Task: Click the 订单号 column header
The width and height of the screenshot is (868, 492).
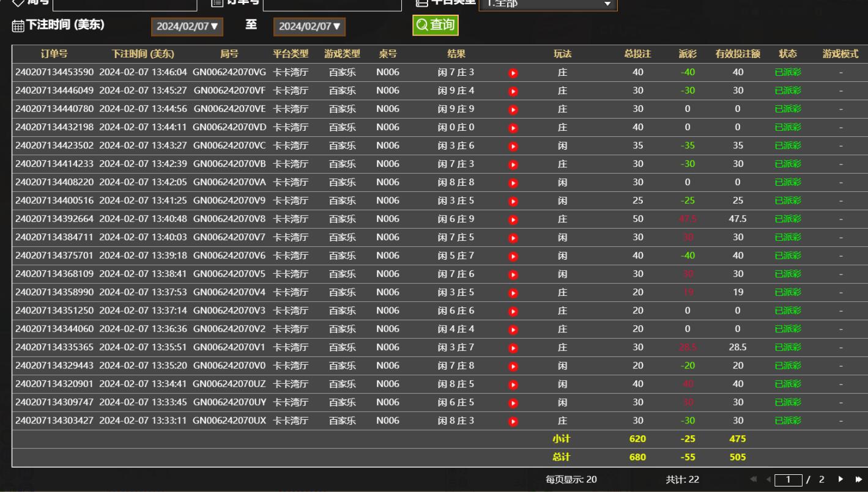Action: coord(54,54)
